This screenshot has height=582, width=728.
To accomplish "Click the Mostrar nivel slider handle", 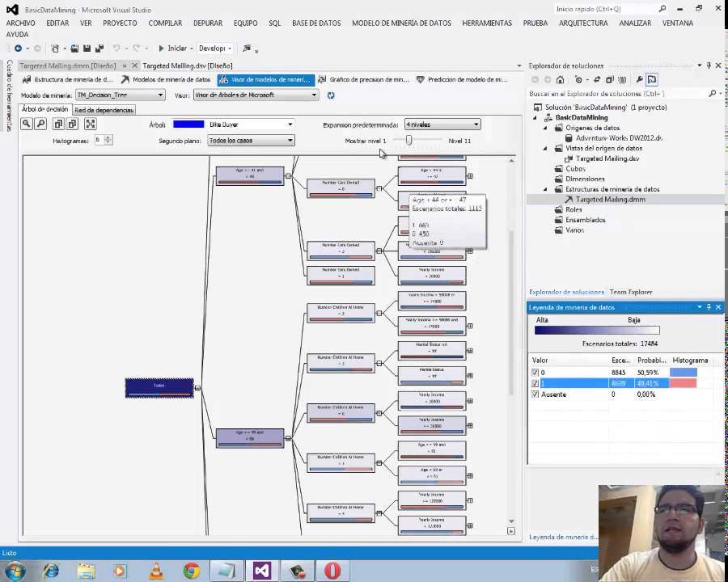I will [x=408, y=140].
